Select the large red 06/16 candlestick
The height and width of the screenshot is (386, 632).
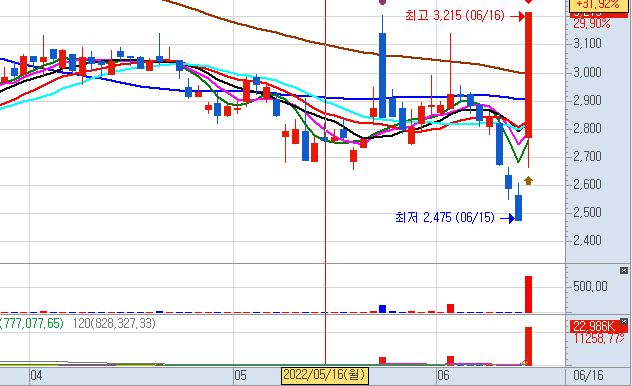528,75
